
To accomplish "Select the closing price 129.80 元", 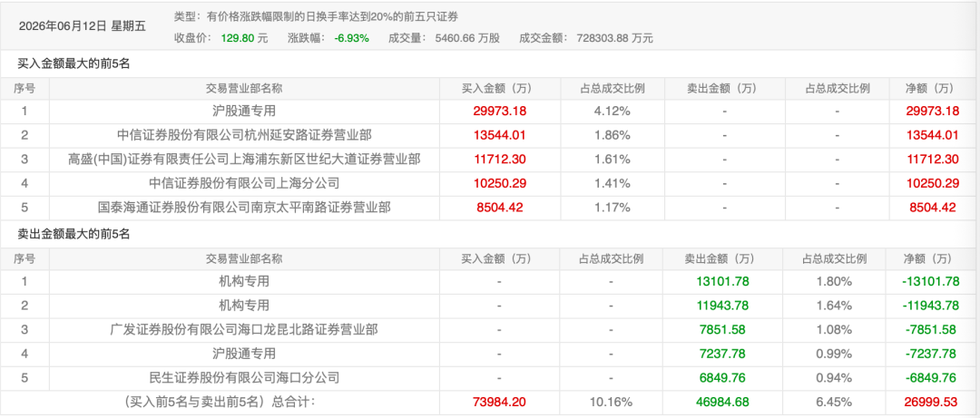I will (244, 38).
